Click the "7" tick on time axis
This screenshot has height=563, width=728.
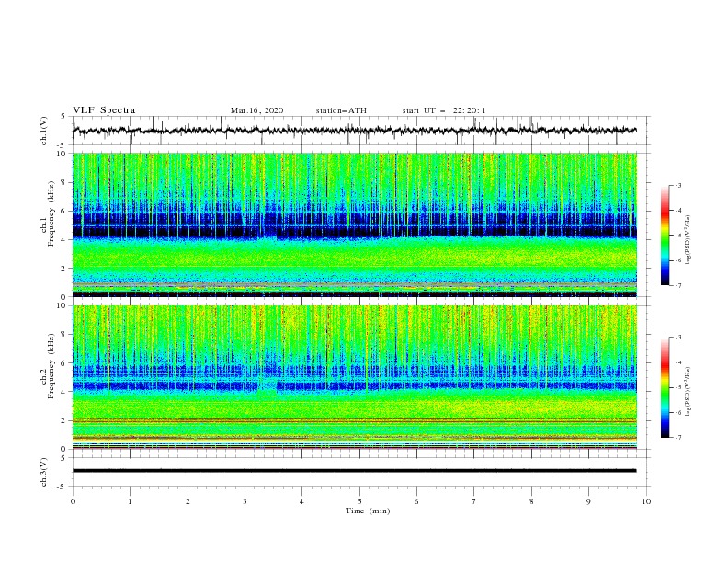(x=474, y=501)
